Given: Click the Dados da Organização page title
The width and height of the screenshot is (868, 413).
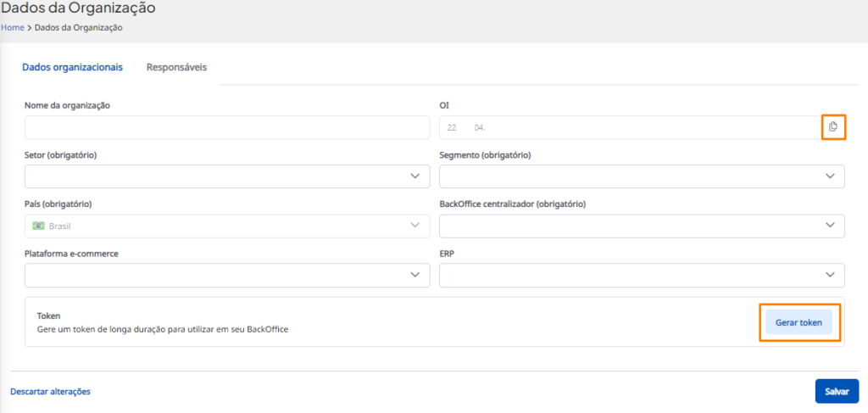Looking at the screenshot, I should click(x=78, y=8).
